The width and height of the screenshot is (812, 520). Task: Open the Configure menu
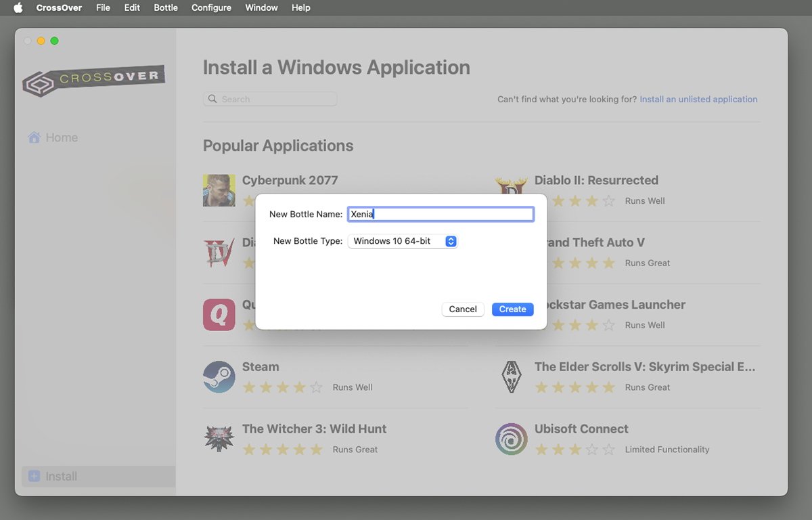(211, 7)
